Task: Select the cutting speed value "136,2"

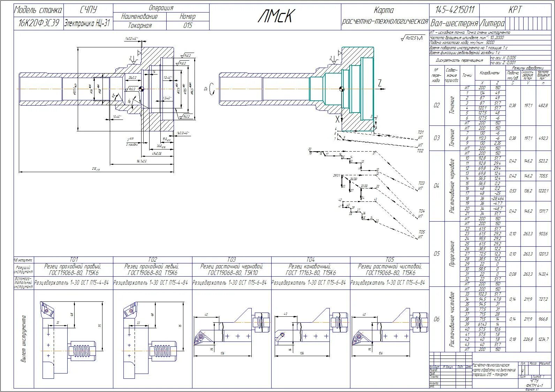Action: (529, 191)
